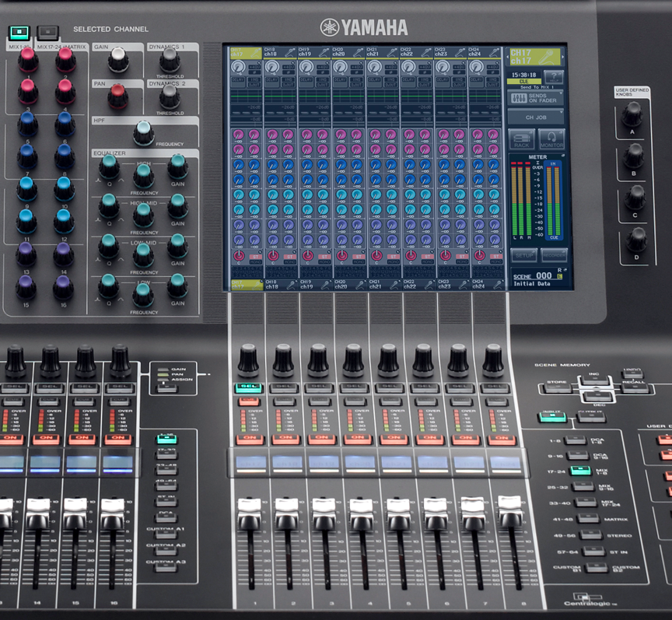Tap the phase ø icon on ch17 strip
The height and width of the screenshot is (620, 672).
tap(254, 72)
